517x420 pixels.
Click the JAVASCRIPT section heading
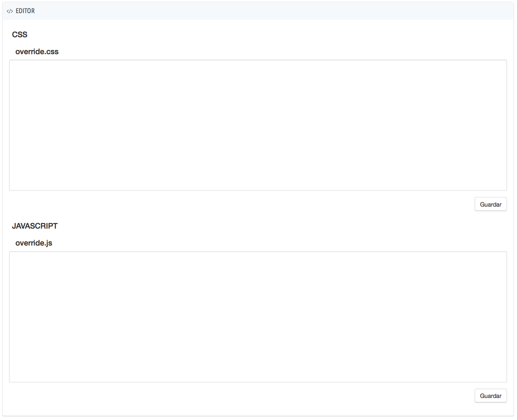[35, 226]
